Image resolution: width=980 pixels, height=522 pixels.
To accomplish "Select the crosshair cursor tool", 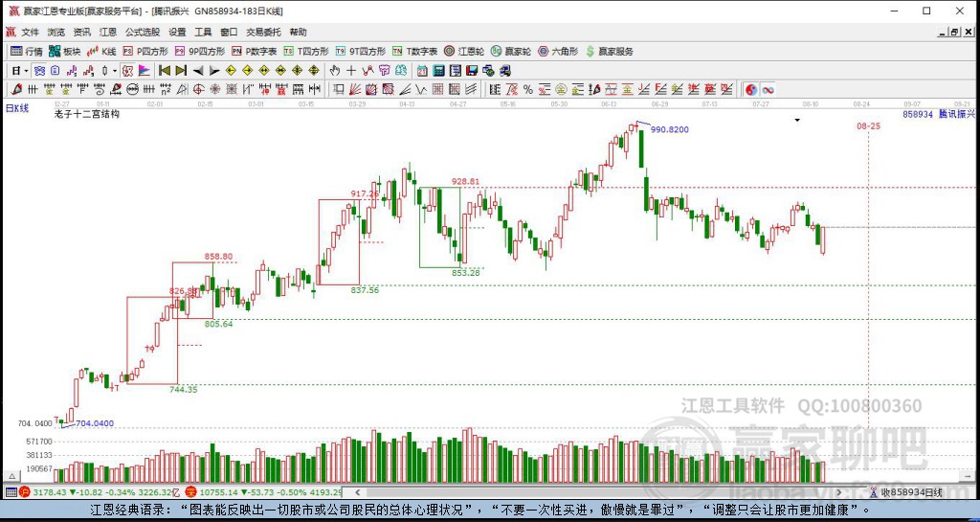I will pyautogui.click(x=351, y=71).
